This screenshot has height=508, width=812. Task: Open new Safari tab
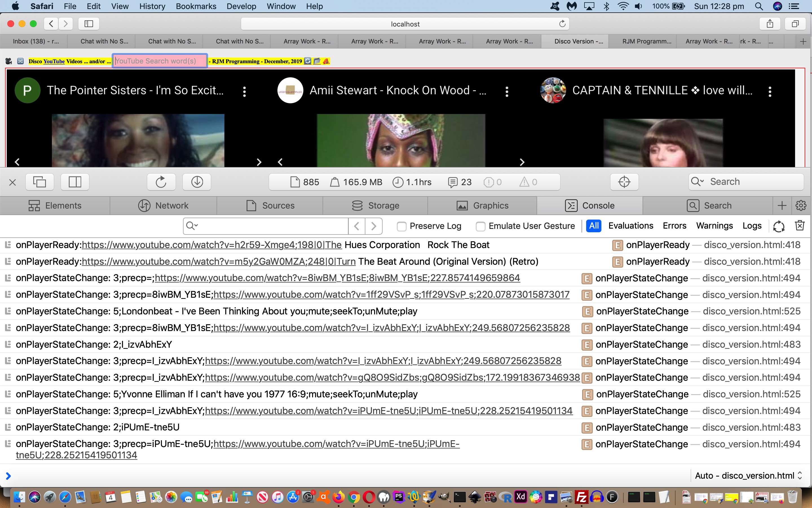coord(803,41)
